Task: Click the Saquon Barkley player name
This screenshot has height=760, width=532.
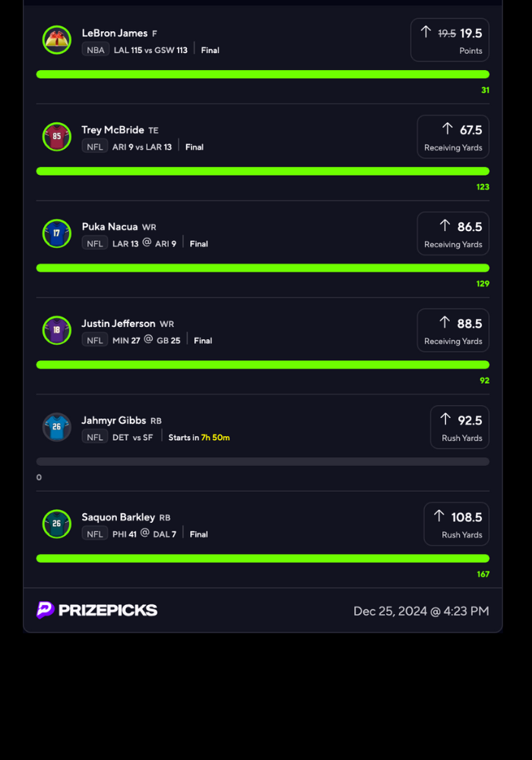Action: click(118, 518)
